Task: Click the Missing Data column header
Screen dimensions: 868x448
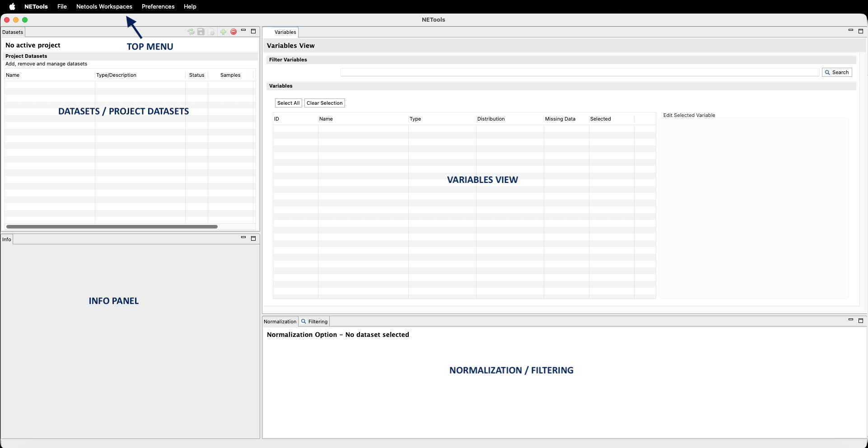Action: (x=566, y=119)
